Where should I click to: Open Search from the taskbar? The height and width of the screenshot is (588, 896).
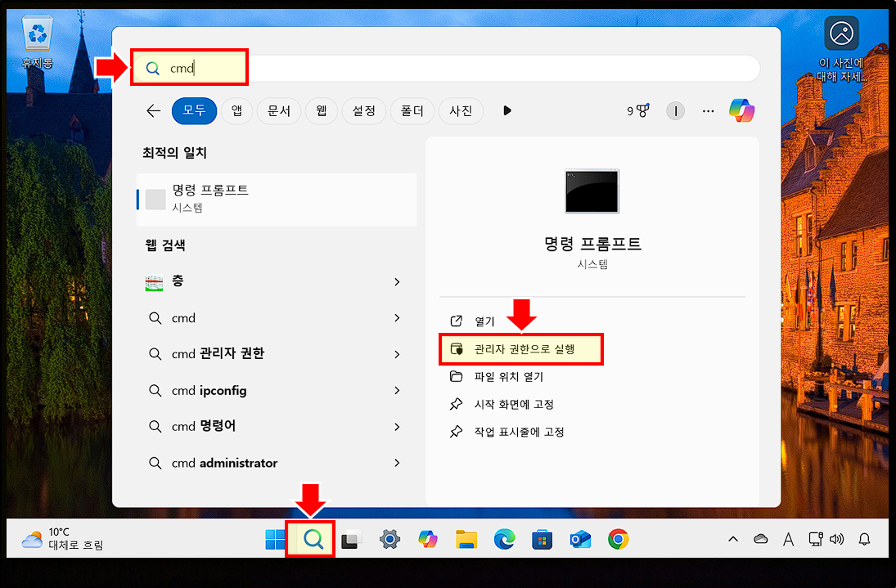point(310,539)
